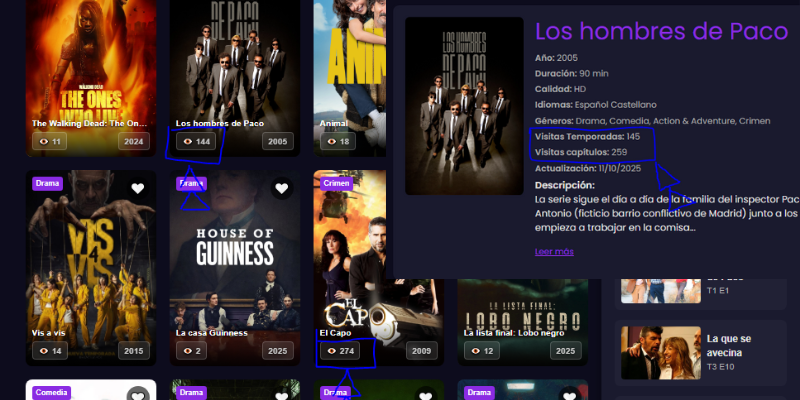Click the Drama tag on Vis a vis
Image resolution: width=800 pixels, height=400 pixels.
47,184
